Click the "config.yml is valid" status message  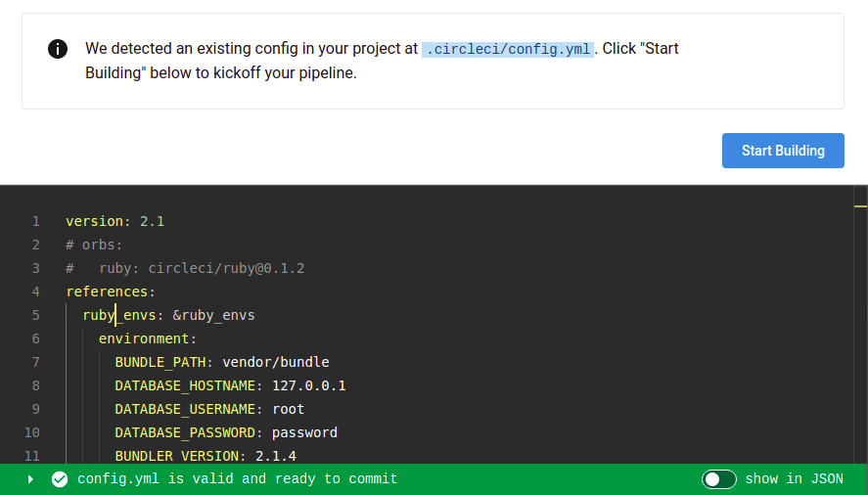(237, 479)
